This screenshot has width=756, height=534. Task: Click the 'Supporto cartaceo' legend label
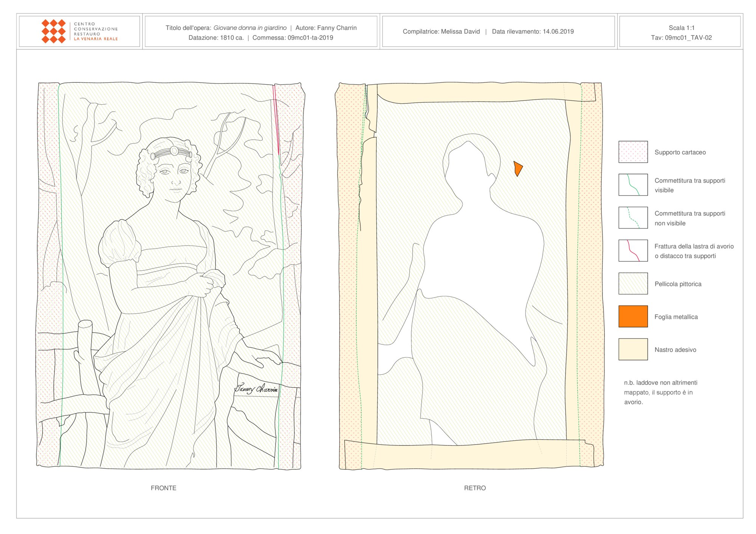point(680,152)
